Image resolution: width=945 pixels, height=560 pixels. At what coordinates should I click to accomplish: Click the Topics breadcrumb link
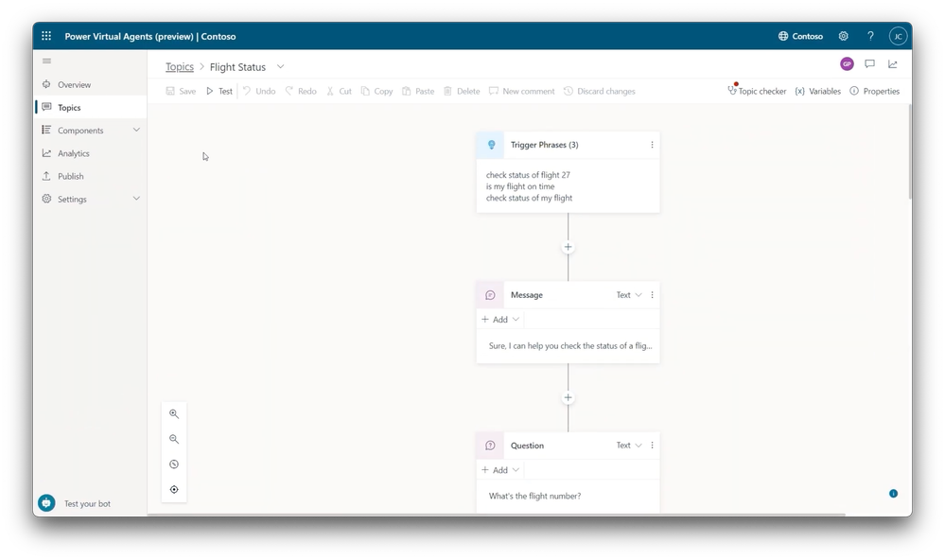(x=180, y=67)
